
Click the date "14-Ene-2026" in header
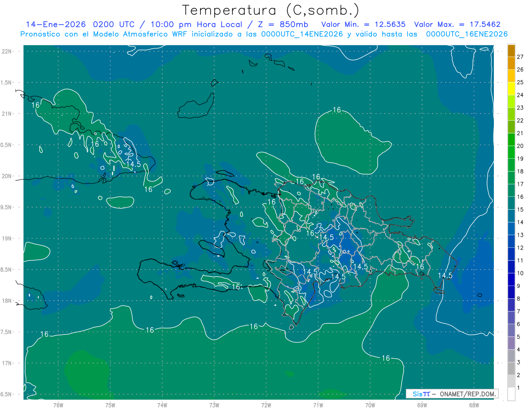pyautogui.click(x=56, y=24)
